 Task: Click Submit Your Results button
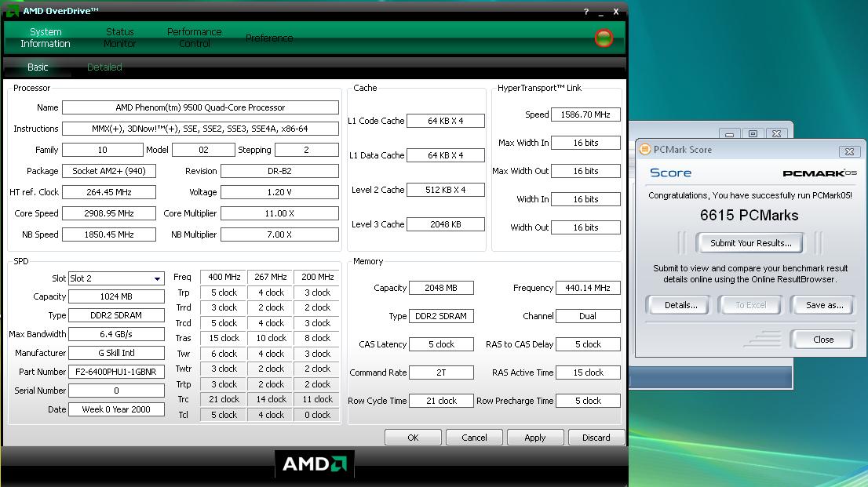coord(750,243)
